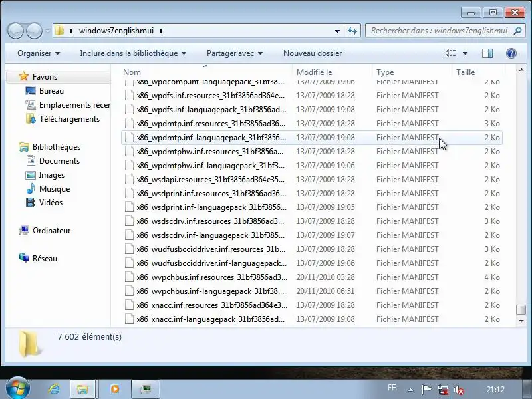Click the Favoris star icon
Viewport: 532px width, 399px height.
click(23, 76)
